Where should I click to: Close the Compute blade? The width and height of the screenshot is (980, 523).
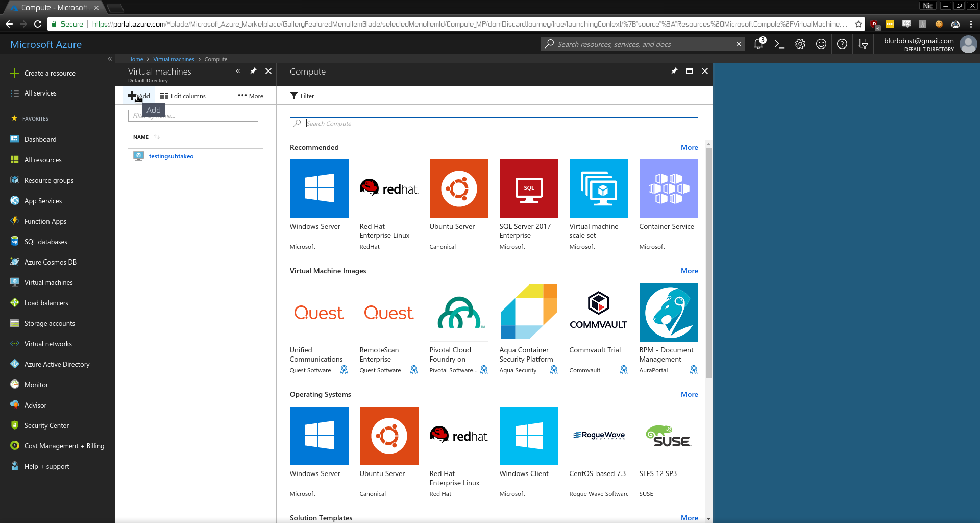(x=705, y=72)
